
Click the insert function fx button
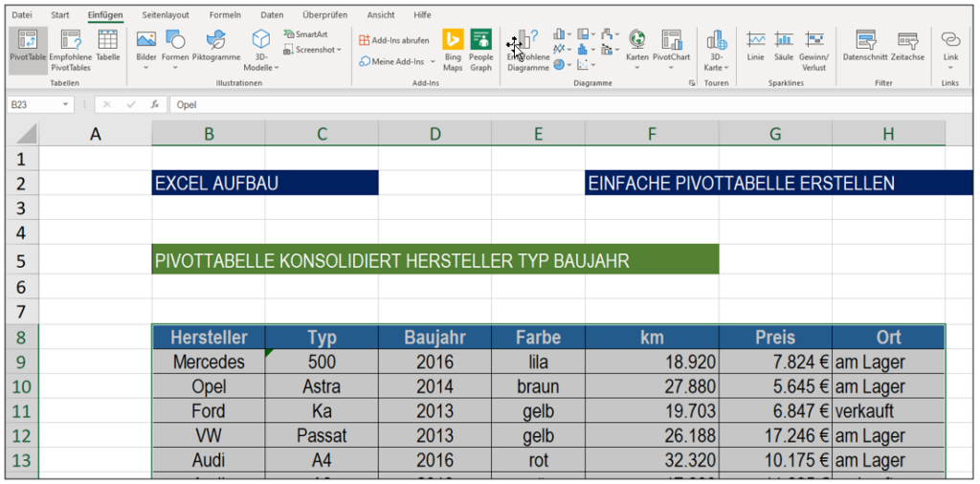click(154, 105)
